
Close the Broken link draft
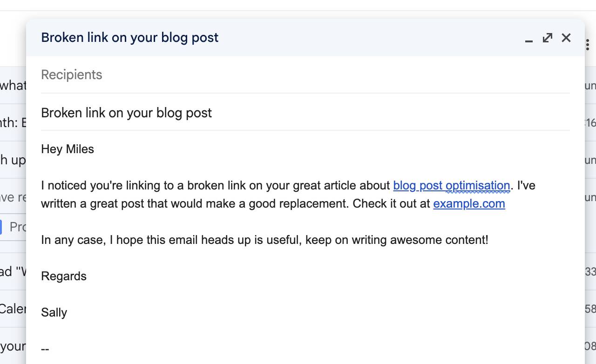point(566,38)
